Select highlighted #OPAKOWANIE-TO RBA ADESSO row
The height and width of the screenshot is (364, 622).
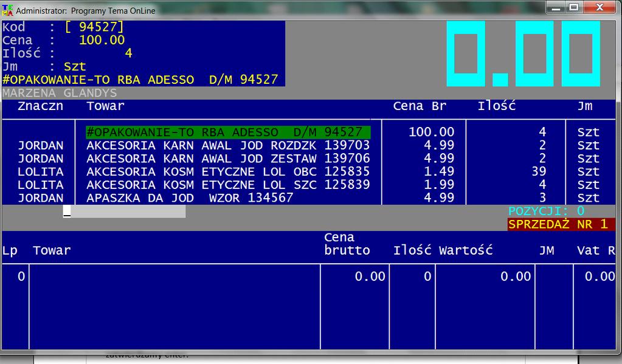228,132
